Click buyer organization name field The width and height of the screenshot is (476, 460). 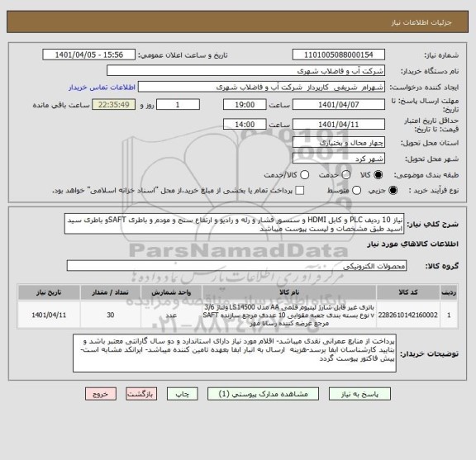click(x=245, y=71)
